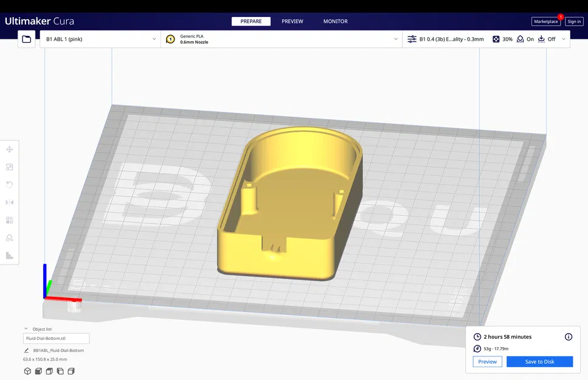Select the Rotate tool

[10, 185]
